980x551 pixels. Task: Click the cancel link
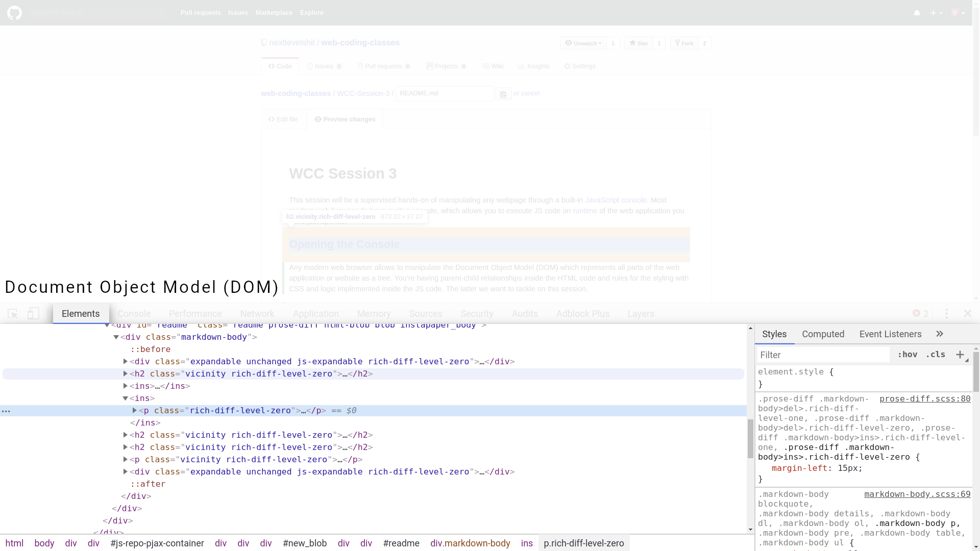coord(530,93)
